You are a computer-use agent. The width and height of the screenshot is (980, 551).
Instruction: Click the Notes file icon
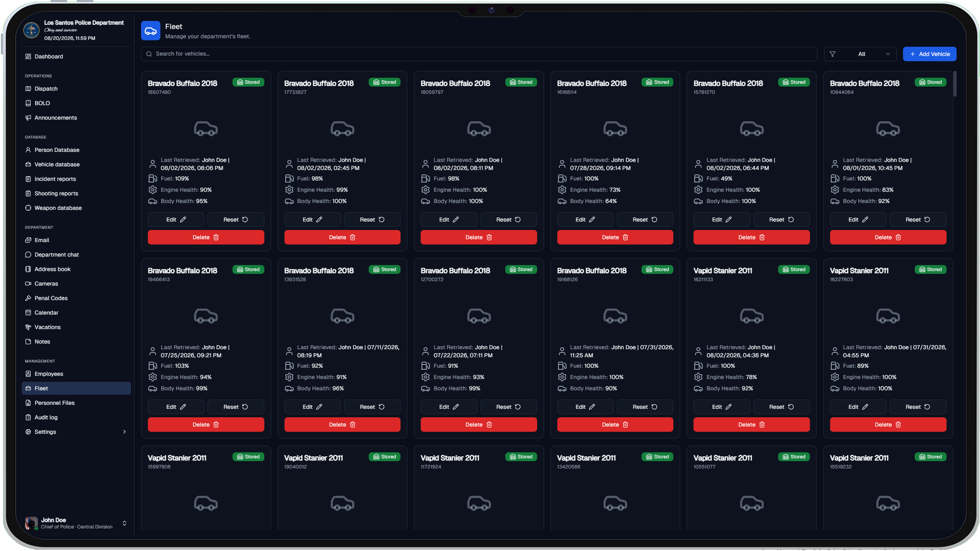28,342
